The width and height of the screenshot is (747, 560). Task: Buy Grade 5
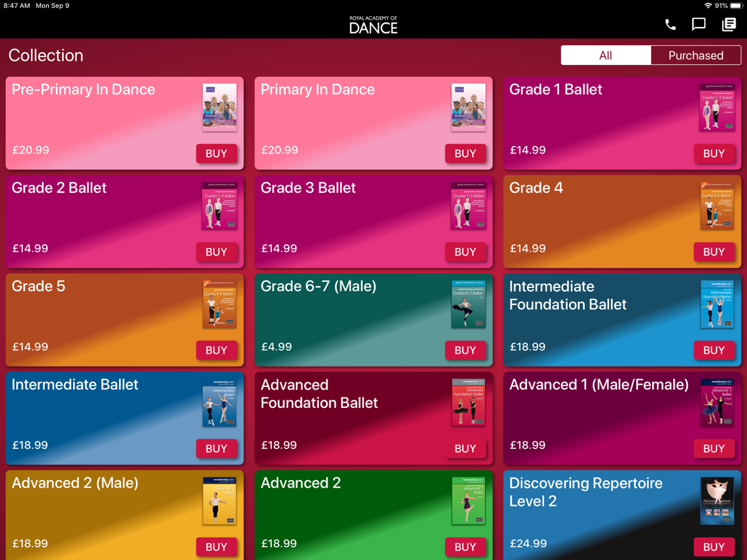point(217,350)
